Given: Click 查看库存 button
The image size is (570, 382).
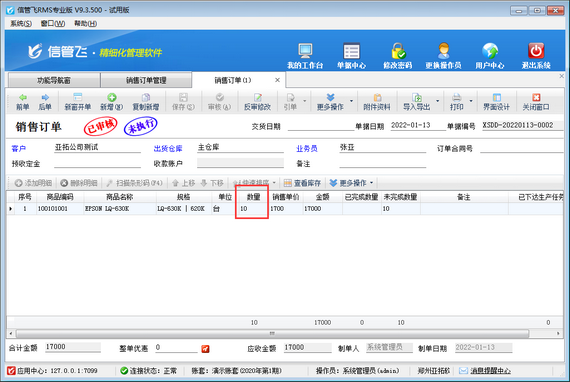Looking at the screenshot, I should point(302,183).
